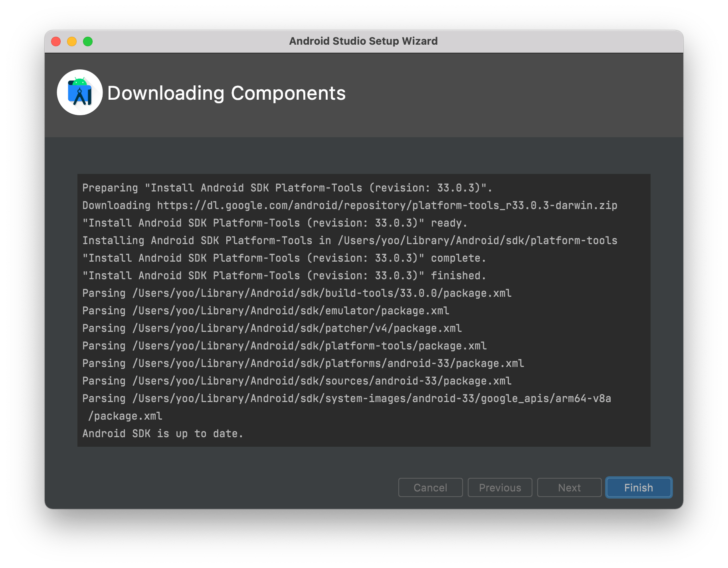The width and height of the screenshot is (728, 568).
Task: Minimize the Setup Wizard window
Action: click(72, 41)
